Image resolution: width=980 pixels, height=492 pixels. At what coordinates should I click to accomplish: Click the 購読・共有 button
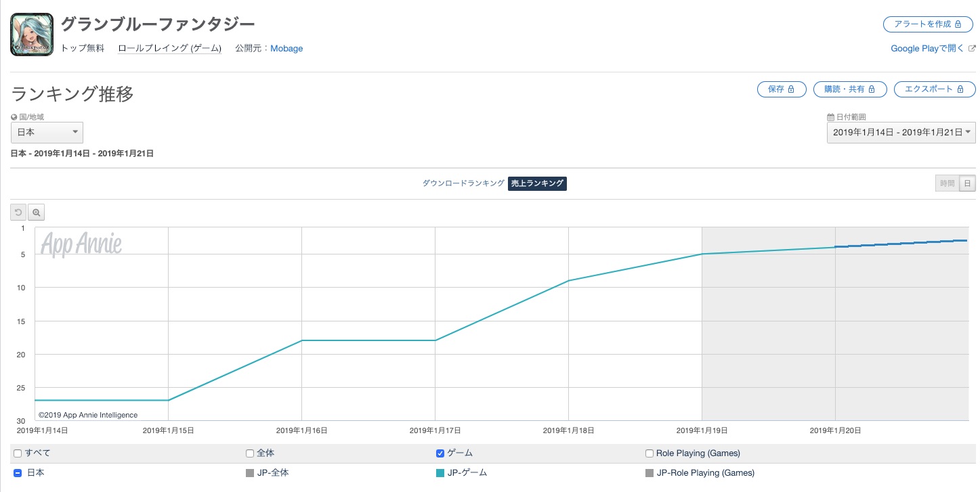coord(850,89)
